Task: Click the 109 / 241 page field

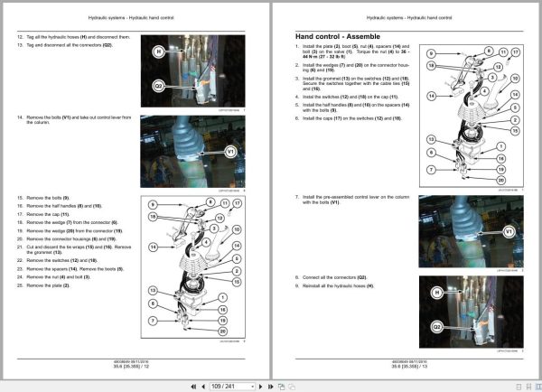Action: 229,387
